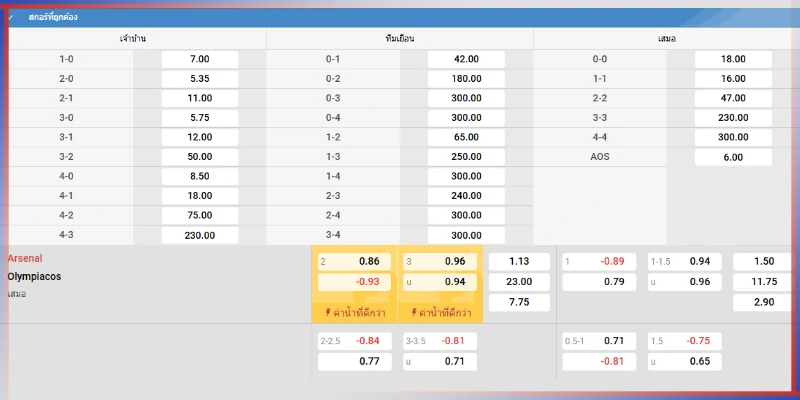The image size is (800, 400).
Task: Choose first-half handicap 1 odds -0.89
Action: click(x=599, y=261)
